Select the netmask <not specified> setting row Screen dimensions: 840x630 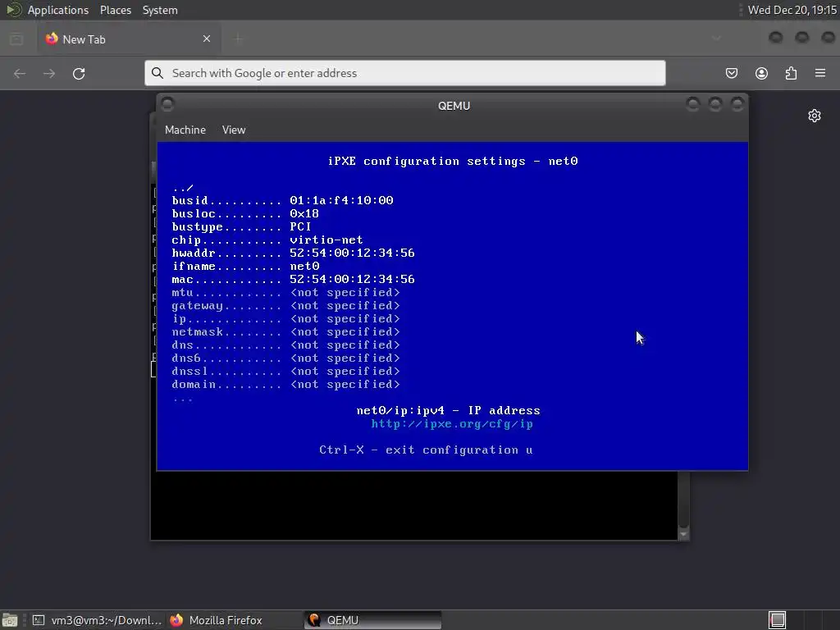coord(285,331)
